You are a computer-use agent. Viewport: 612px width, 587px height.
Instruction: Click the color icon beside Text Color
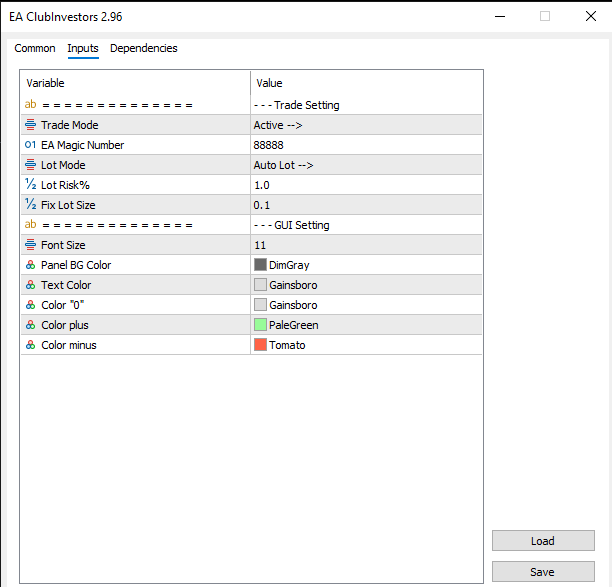(30, 285)
